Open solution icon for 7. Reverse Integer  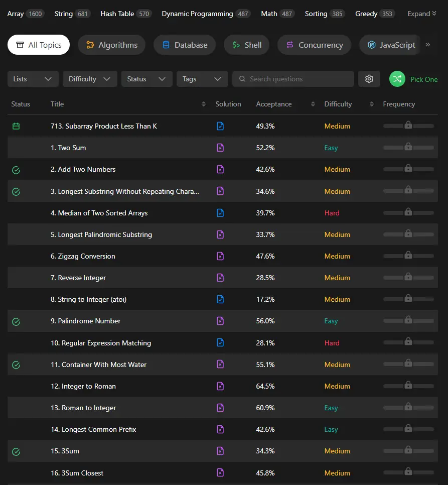point(220,278)
